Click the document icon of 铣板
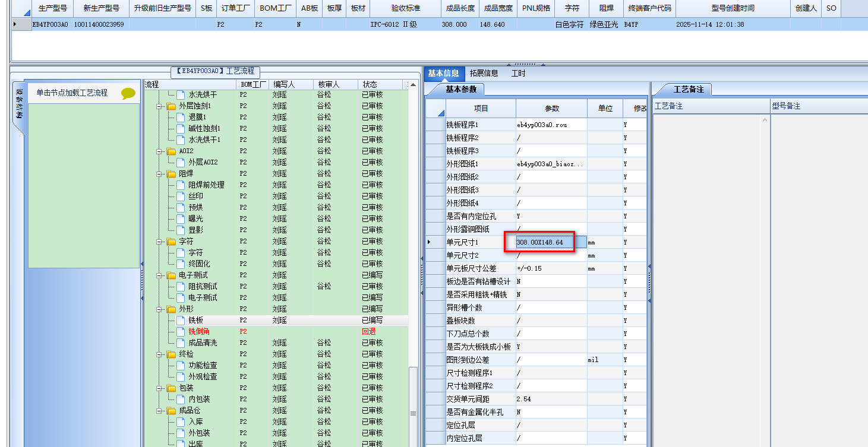 [x=181, y=321]
